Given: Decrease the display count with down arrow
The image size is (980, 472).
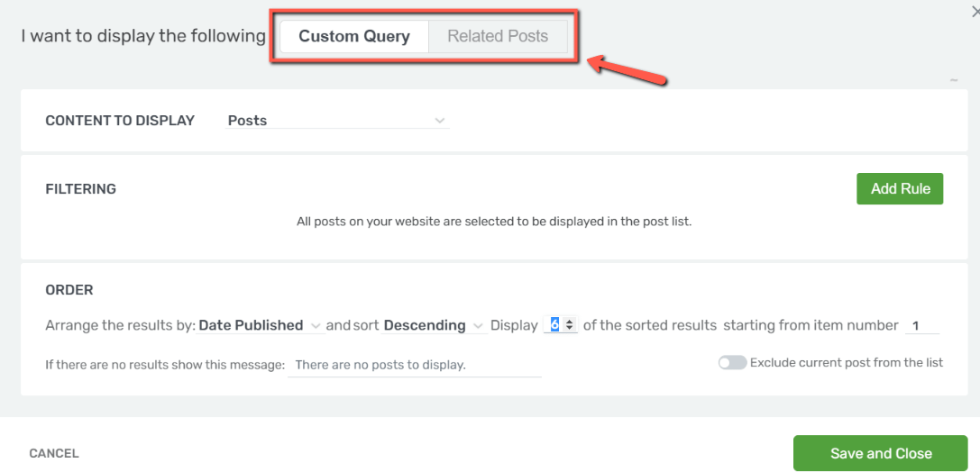Looking at the screenshot, I should click(570, 329).
